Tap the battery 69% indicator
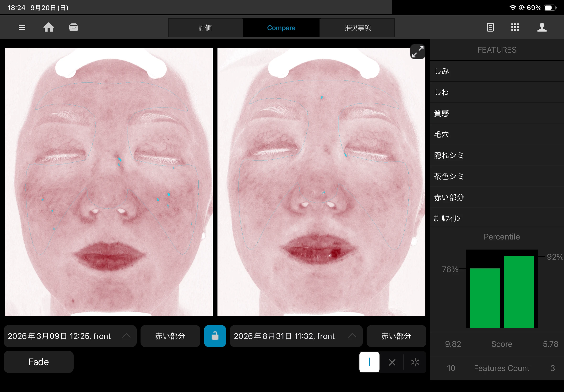The image size is (564, 392). tap(541, 8)
